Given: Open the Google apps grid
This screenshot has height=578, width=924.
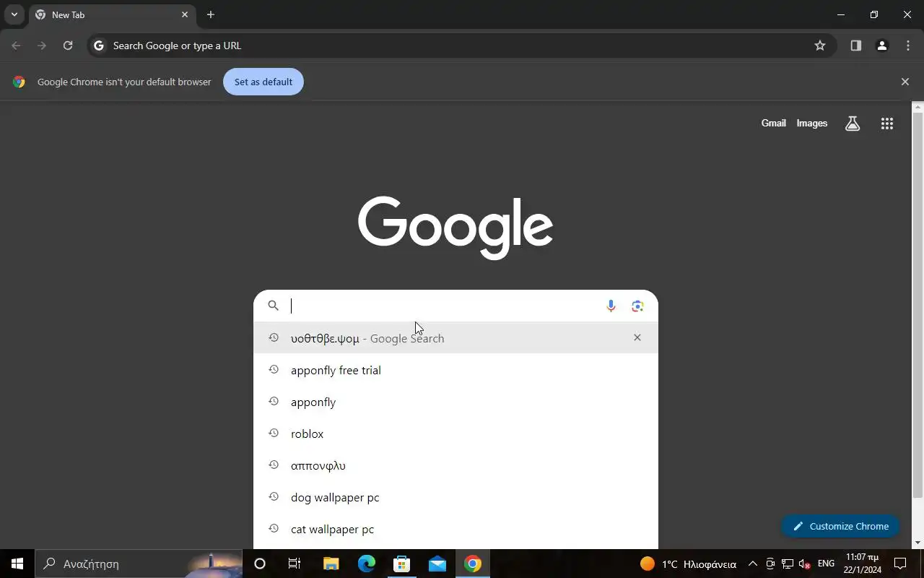Looking at the screenshot, I should 887,124.
